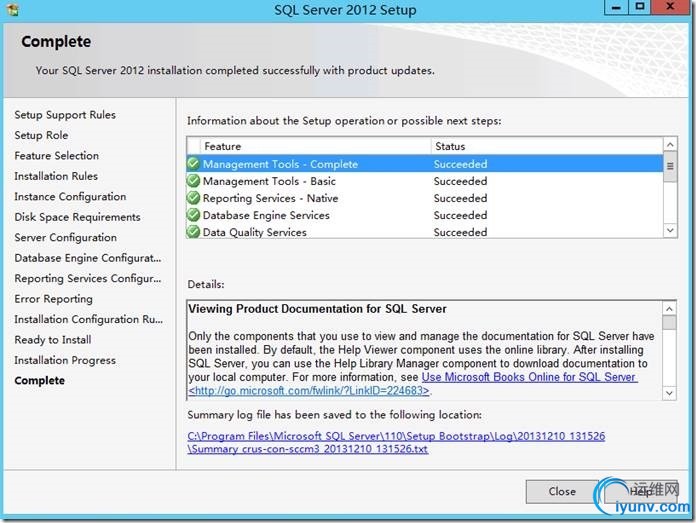Close the setup window using the red X
Screen dimensions: 696x523
pyautogui.click(x=670, y=7)
